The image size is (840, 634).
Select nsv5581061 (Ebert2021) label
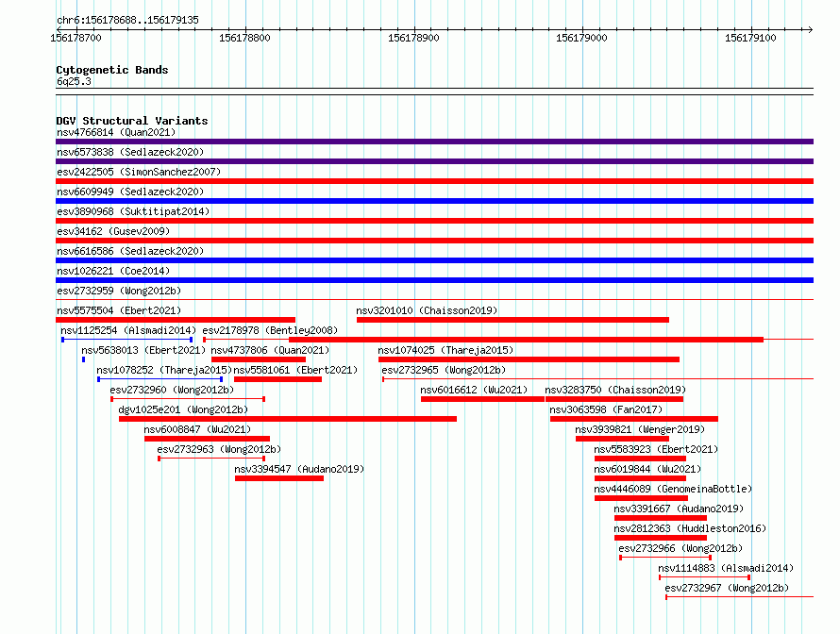pos(295,370)
